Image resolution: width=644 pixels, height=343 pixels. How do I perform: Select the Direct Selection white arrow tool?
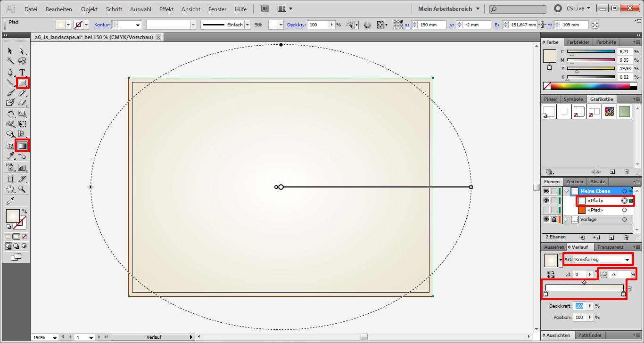tap(22, 50)
